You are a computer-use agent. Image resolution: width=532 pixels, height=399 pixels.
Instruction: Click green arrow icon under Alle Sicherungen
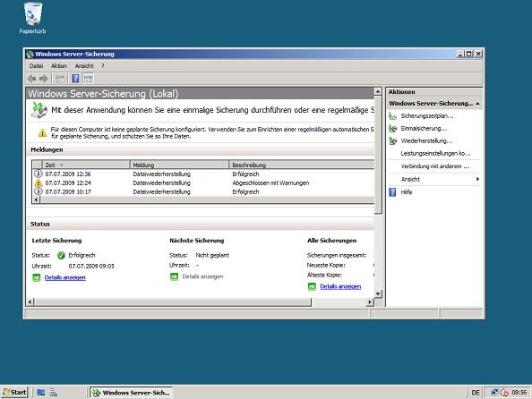click(312, 287)
